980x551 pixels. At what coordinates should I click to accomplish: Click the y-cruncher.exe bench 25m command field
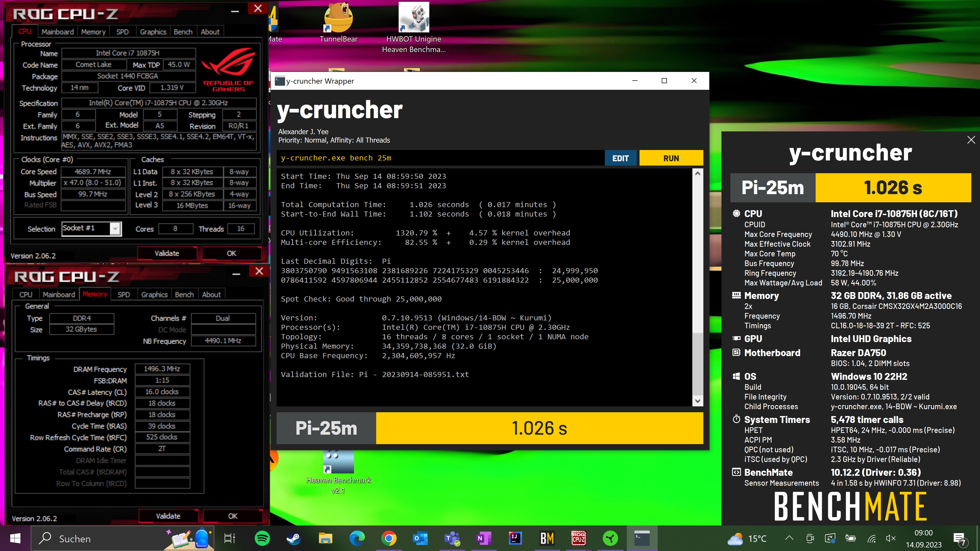(x=440, y=158)
